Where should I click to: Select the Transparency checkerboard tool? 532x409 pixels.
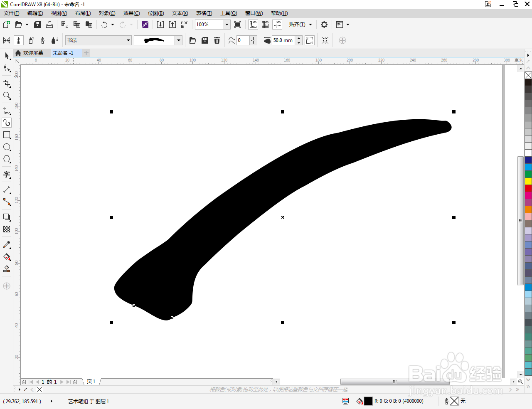(x=7, y=229)
